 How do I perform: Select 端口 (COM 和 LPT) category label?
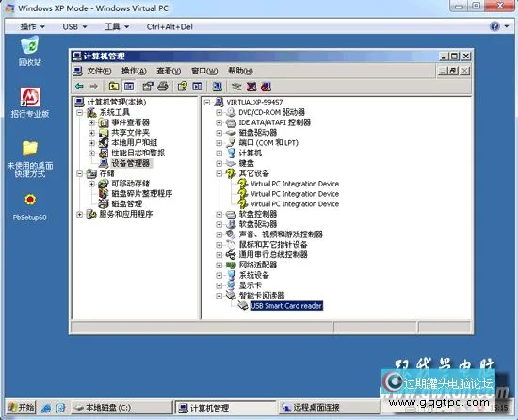[x=268, y=143]
